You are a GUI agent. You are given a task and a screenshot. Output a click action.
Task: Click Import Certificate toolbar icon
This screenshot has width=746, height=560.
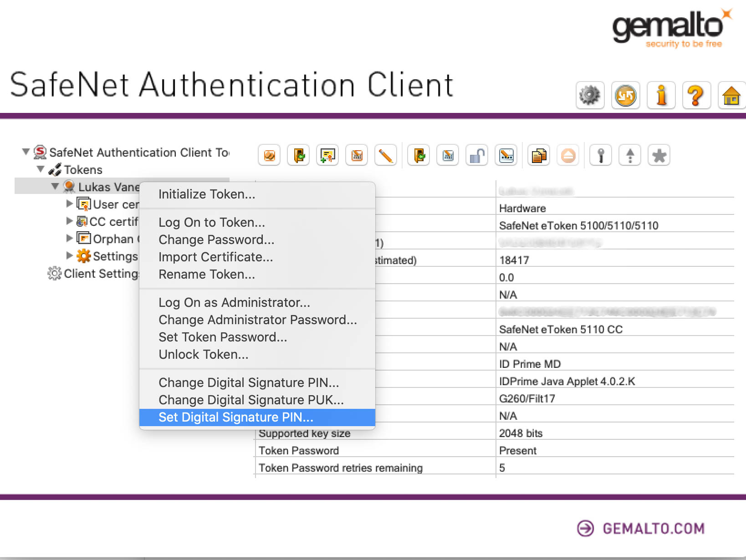(x=327, y=156)
